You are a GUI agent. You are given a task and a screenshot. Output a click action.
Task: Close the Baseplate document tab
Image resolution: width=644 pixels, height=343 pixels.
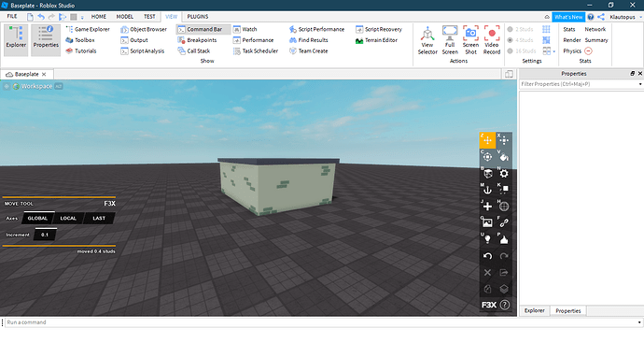pos(44,75)
